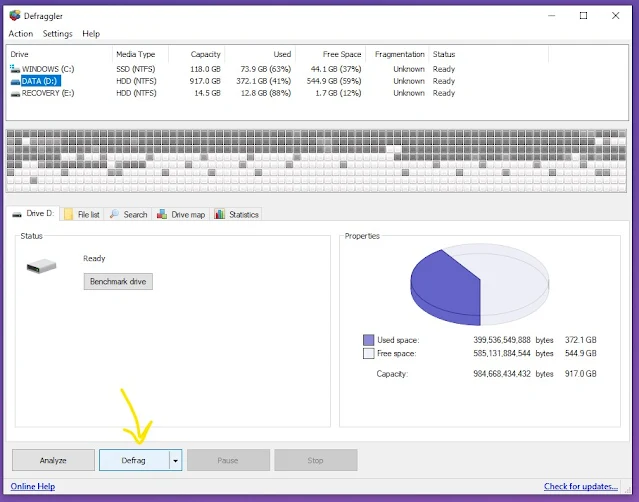Click the Defraggler app logo icon
Screen dimensions: 639x502
coord(15,15)
